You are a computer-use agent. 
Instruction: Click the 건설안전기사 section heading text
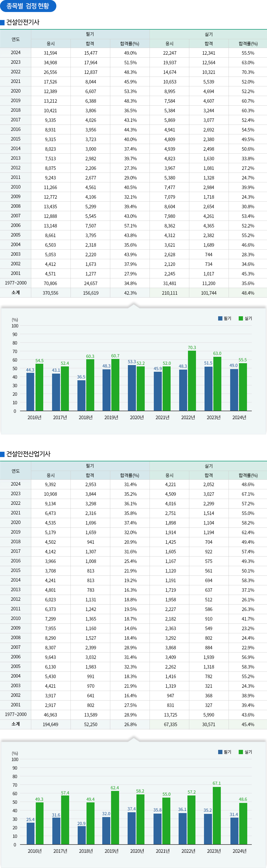(x=23, y=22)
